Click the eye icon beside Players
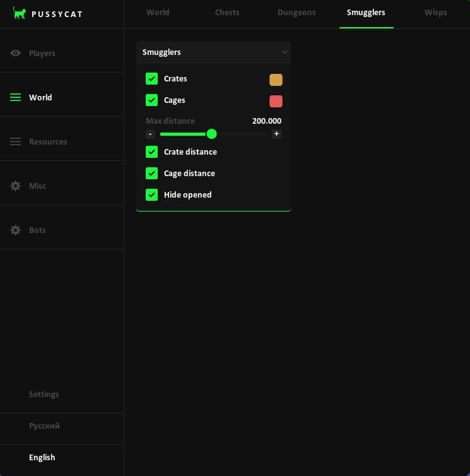The image size is (470, 476). (x=15, y=53)
